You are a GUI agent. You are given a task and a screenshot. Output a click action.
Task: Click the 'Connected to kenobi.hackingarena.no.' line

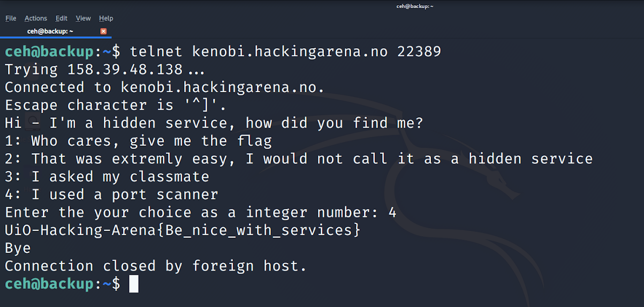point(165,87)
